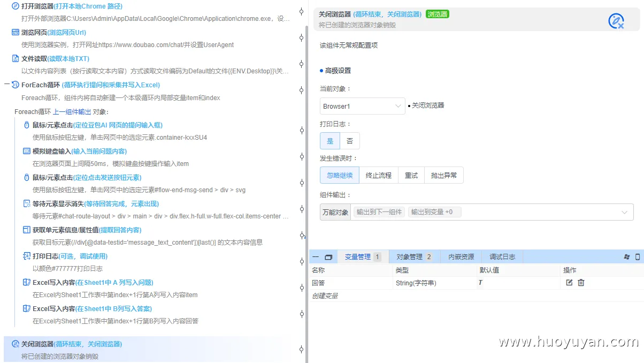Click the 回答 variable name cell
This screenshot has height=363, width=644.
pyautogui.click(x=318, y=283)
